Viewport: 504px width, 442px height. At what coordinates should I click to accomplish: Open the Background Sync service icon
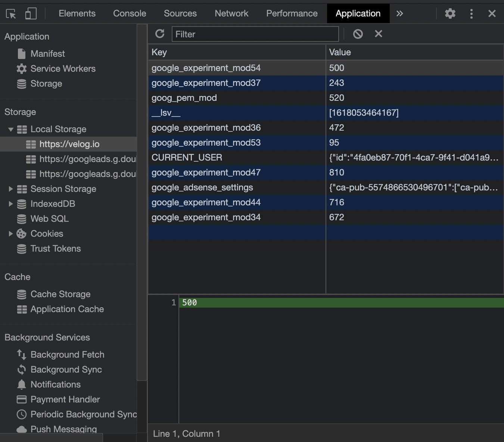(21, 370)
